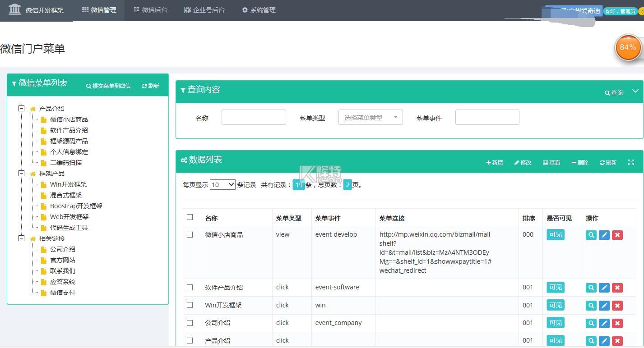The image size is (644, 348).
Task: Click the fullscreen expand icon in 数据列表 header
Action: [631, 162]
